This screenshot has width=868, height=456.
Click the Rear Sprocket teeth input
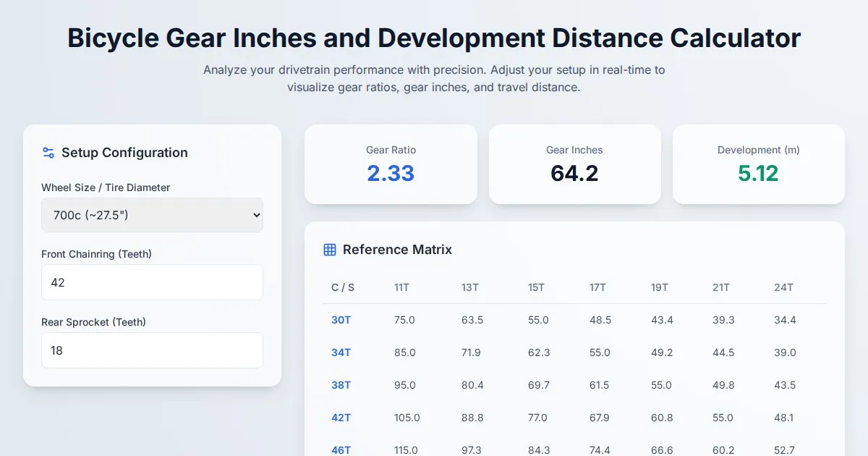tap(152, 350)
